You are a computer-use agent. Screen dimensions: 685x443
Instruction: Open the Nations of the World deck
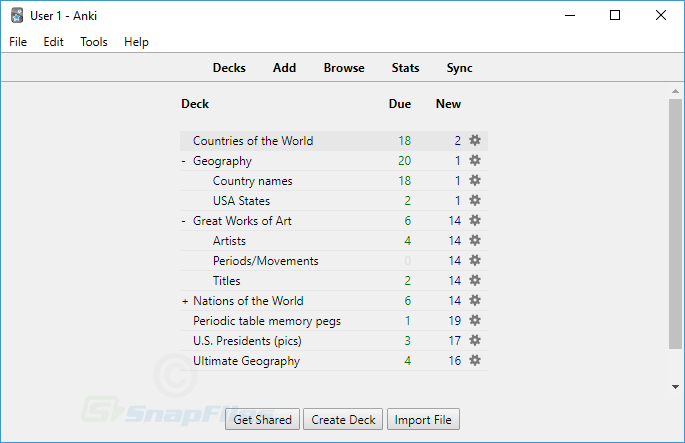tap(248, 301)
